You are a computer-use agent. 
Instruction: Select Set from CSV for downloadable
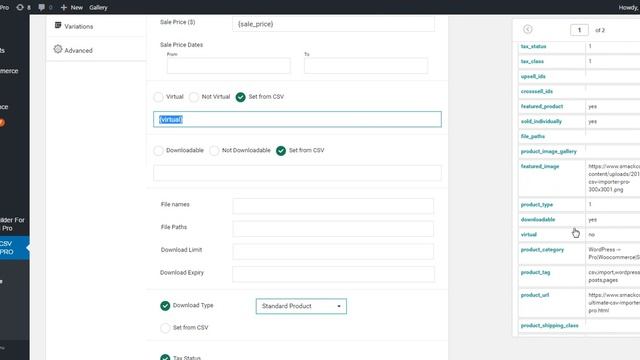(281, 151)
